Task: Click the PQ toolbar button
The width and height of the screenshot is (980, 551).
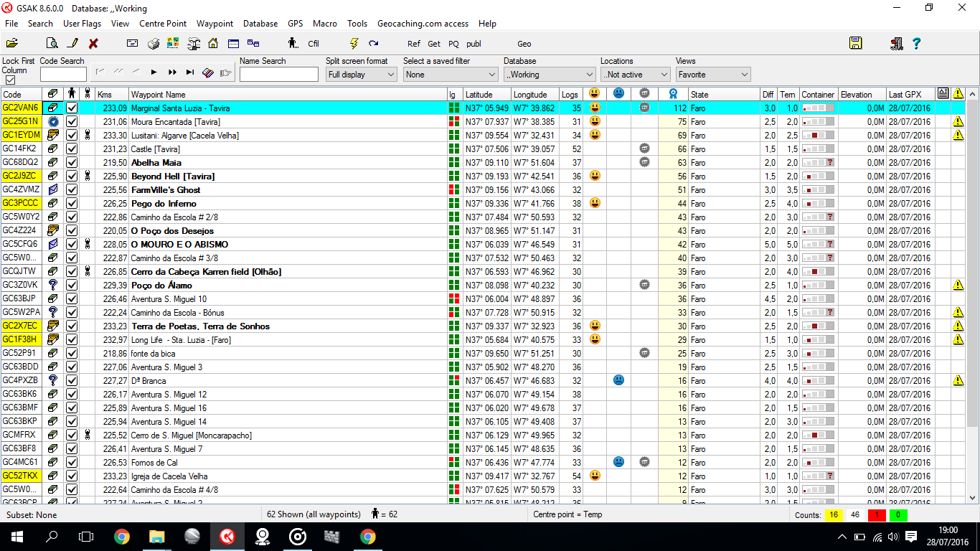Action: (453, 44)
